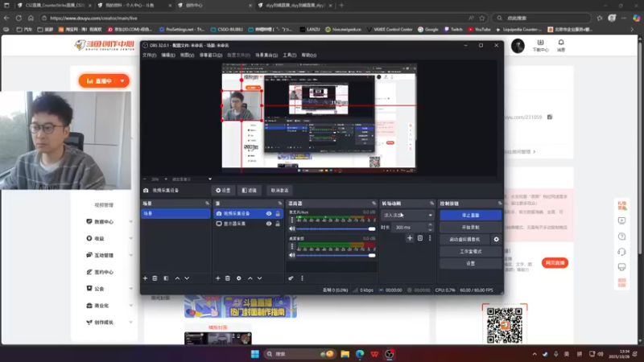The width and height of the screenshot is (644, 362).
Task: Open the WPS app from the taskbar
Action: click(x=374, y=354)
